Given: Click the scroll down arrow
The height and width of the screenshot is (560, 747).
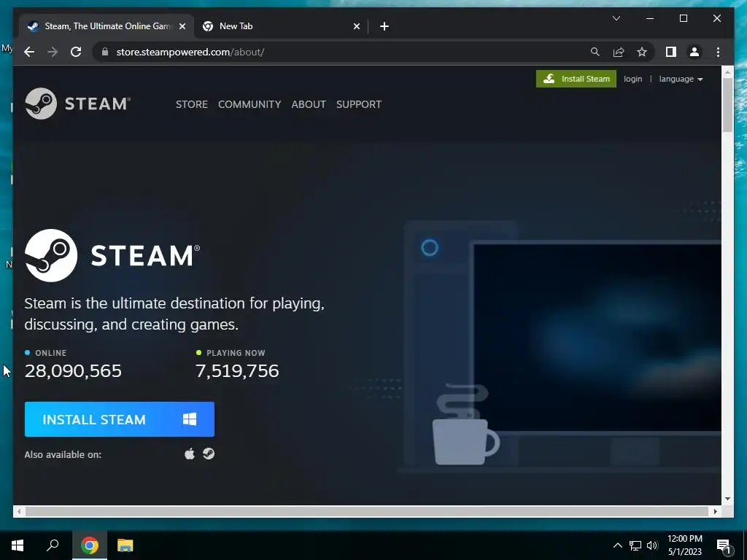Looking at the screenshot, I should click(727, 499).
